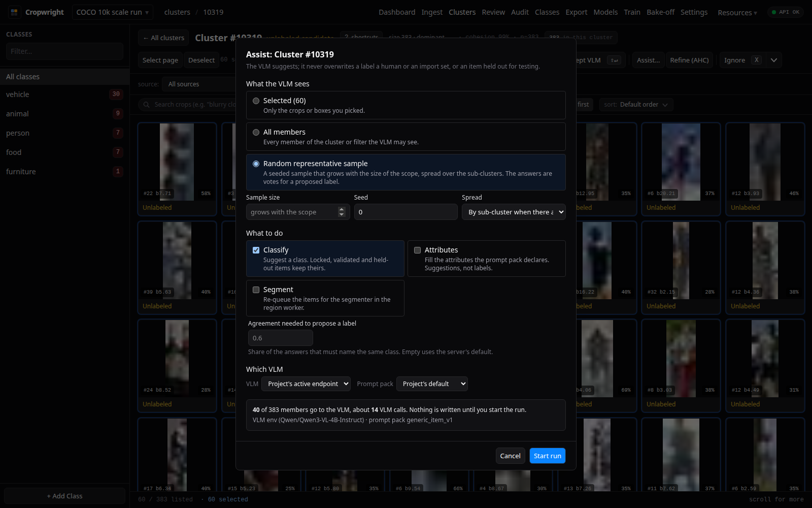The width and height of the screenshot is (812, 508).
Task: Click the Ignore button
Action: coord(742,60)
